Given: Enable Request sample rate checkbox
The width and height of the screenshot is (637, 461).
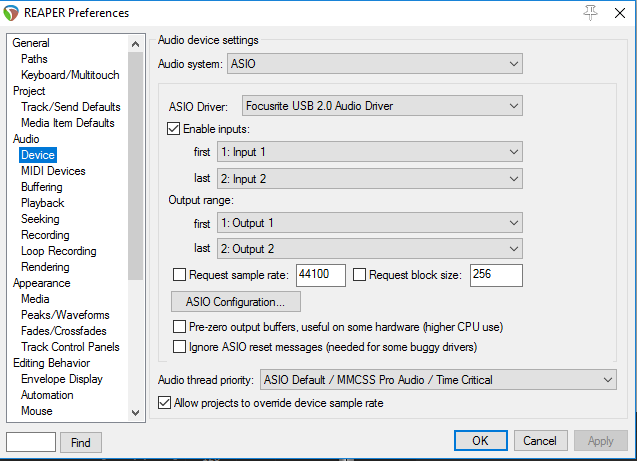Looking at the screenshot, I should pos(179,275).
